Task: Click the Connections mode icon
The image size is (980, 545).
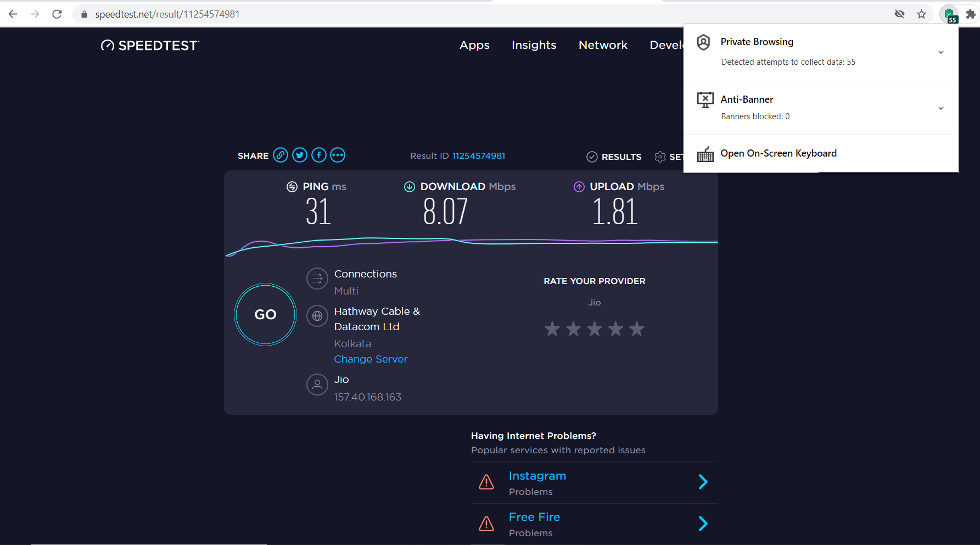Action: 317,279
